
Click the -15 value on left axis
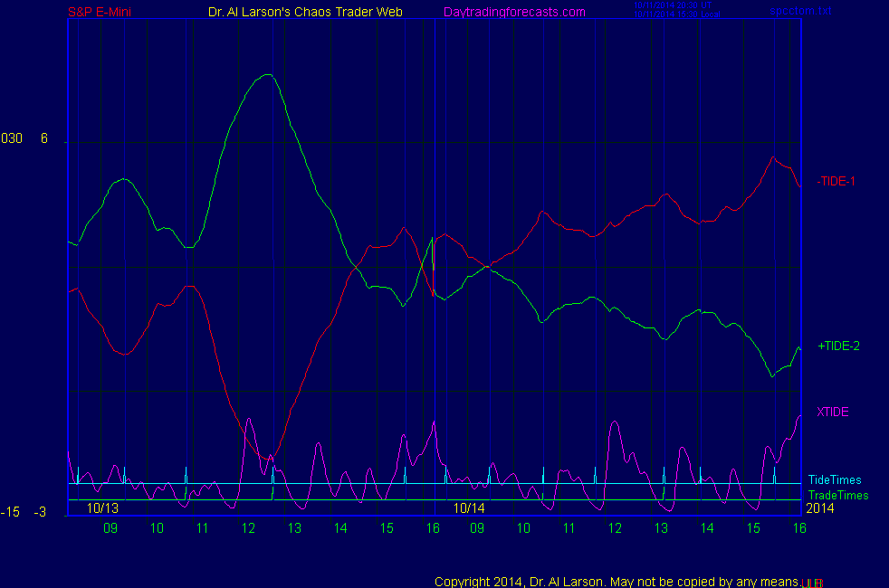pyautogui.click(x=11, y=512)
